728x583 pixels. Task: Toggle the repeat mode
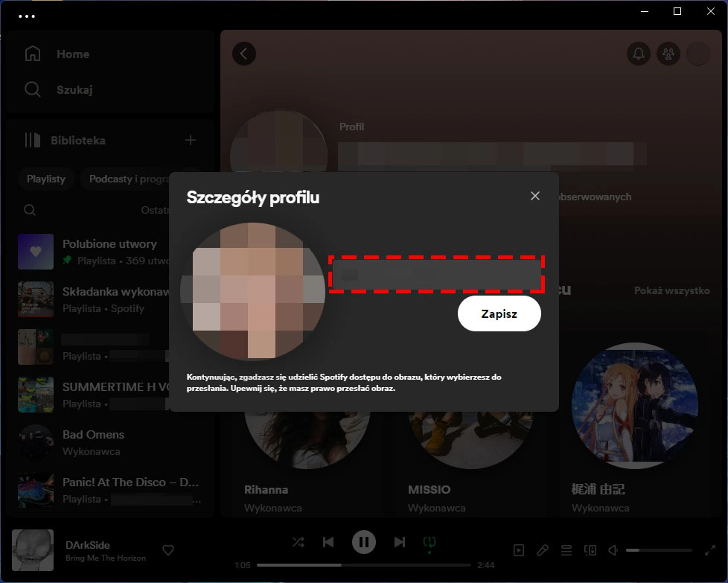click(x=430, y=541)
